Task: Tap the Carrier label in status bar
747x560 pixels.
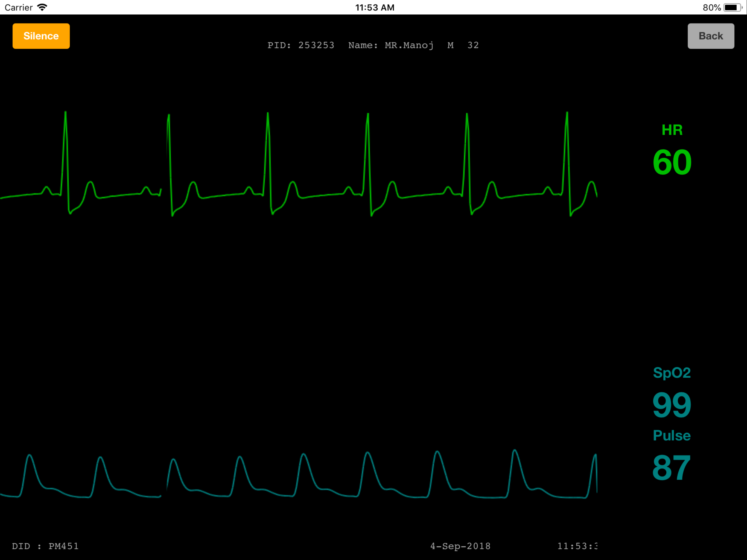Action: [x=19, y=7]
